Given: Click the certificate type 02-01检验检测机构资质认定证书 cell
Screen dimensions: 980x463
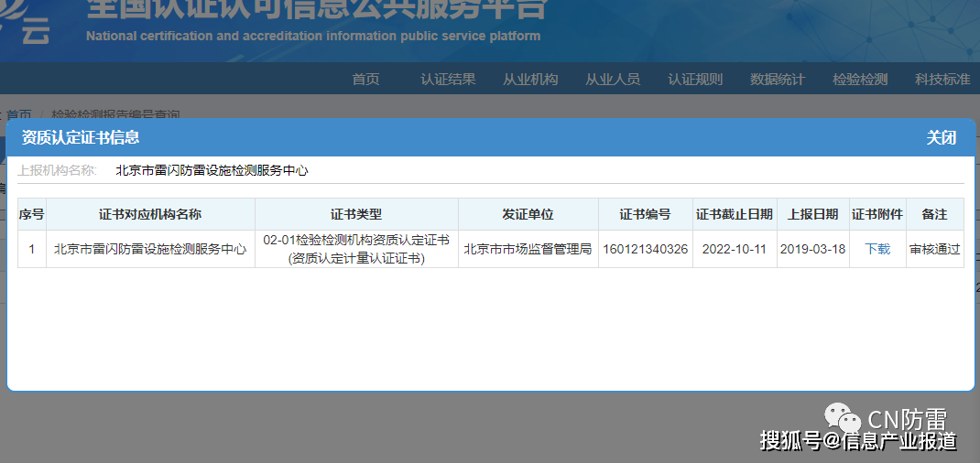Looking at the screenshot, I should [356, 249].
